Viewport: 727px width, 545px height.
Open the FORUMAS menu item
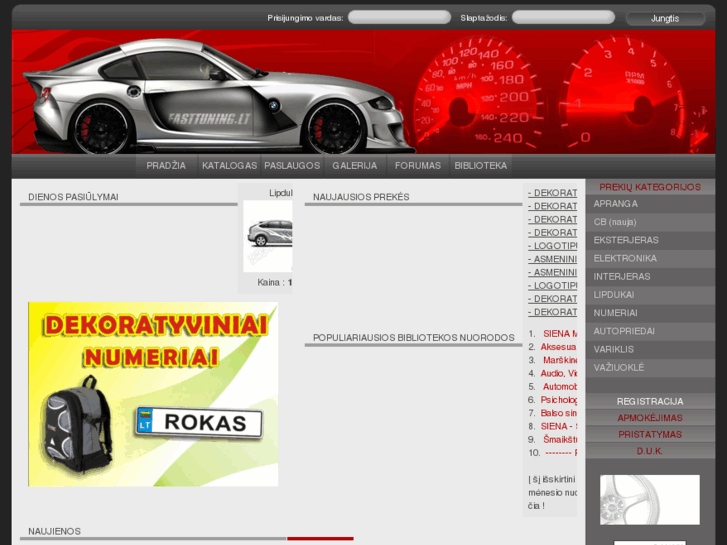418,166
